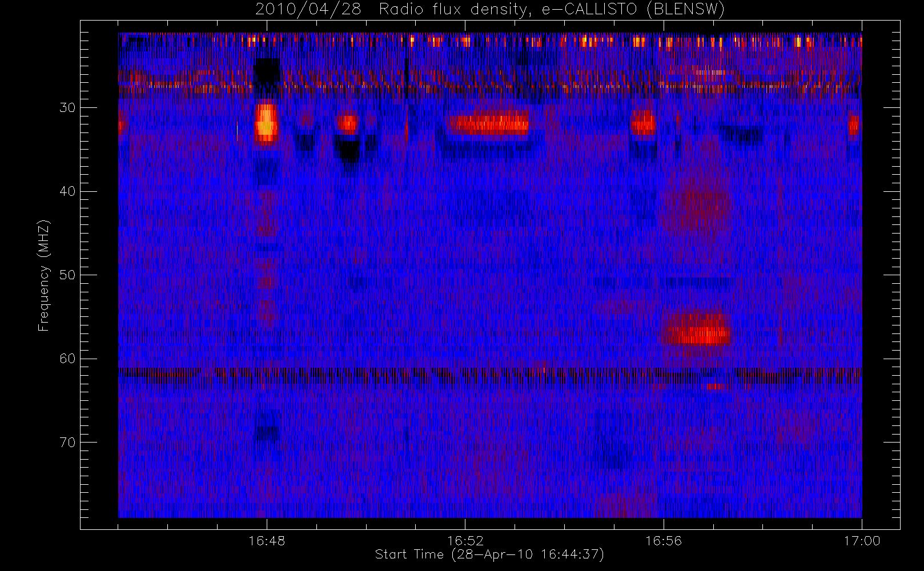
Task: Click the '40' frequency tick label
Action: [67, 191]
